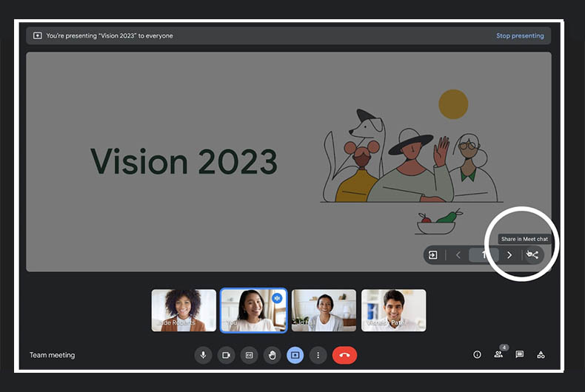Select Jade Roberts' video thumbnail
This screenshot has width=585, height=392.
pyautogui.click(x=184, y=310)
